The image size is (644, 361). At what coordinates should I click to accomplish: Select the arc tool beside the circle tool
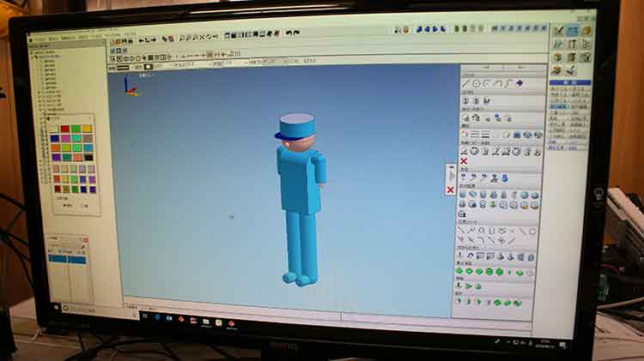pos(487,84)
